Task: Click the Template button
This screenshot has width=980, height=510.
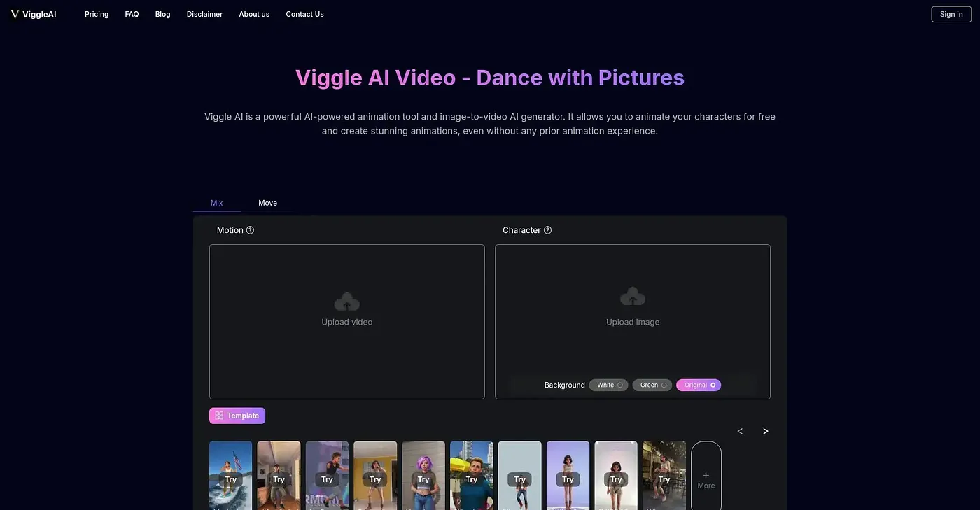Action: [237, 416]
